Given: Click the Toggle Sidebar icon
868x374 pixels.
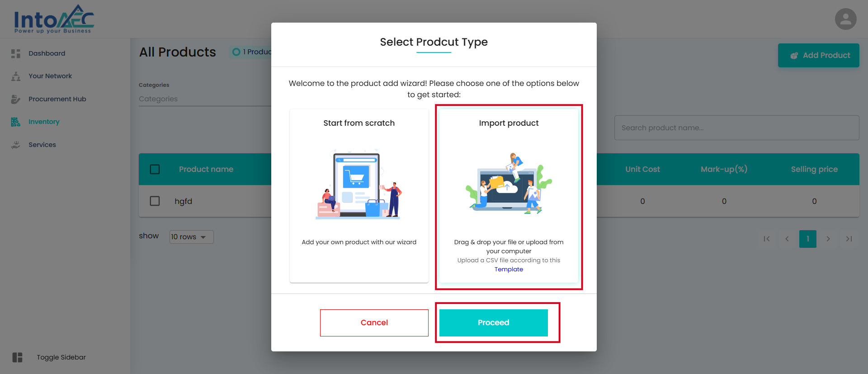Looking at the screenshot, I should 17,357.
